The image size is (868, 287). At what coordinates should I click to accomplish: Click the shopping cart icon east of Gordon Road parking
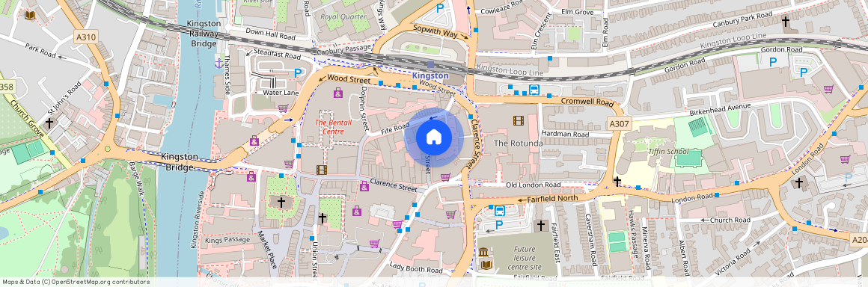pyautogui.click(x=828, y=88)
